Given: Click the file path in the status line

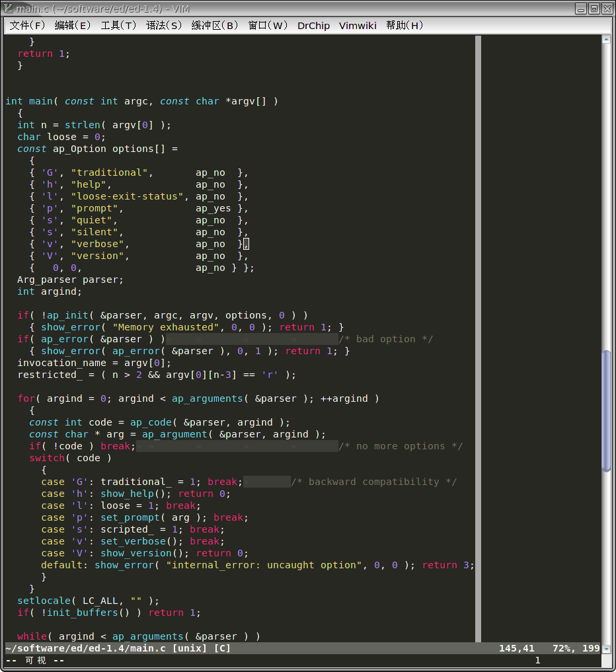Looking at the screenshot, I should (85, 648).
